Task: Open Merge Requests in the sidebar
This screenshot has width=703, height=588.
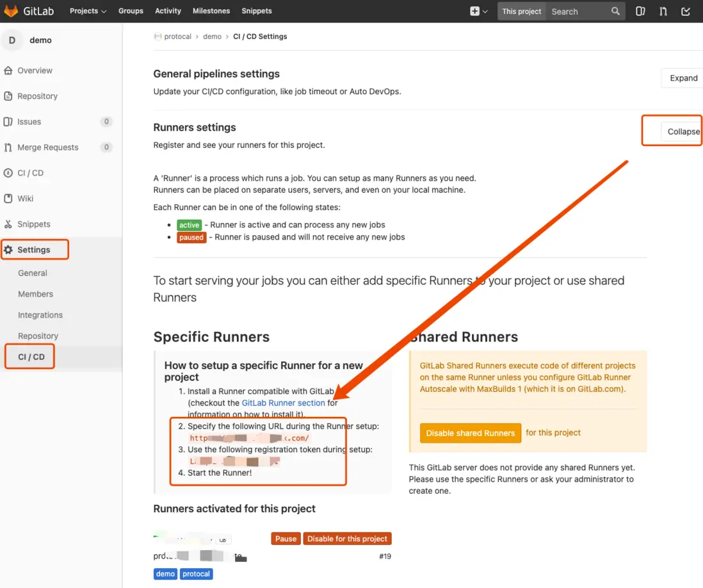Action: point(47,147)
